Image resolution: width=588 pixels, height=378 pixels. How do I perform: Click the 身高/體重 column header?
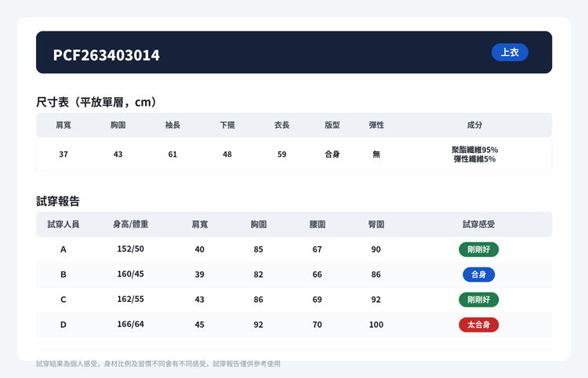[130, 224]
